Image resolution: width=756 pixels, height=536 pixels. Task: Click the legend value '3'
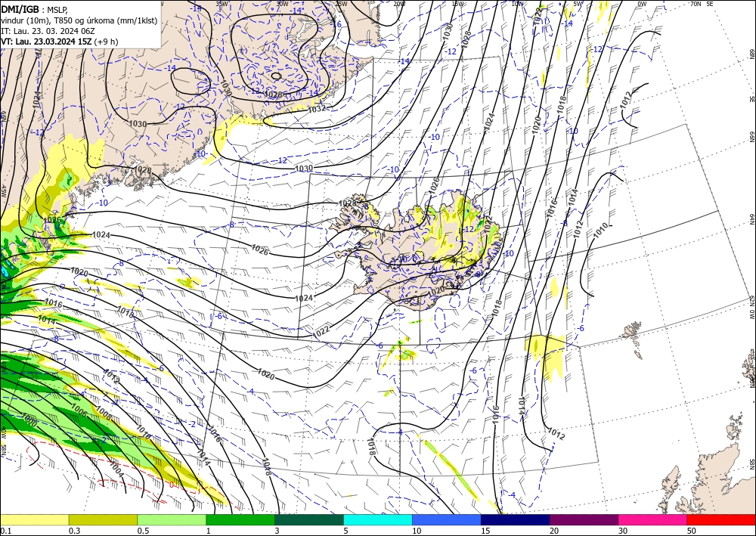(x=277, y=531)
